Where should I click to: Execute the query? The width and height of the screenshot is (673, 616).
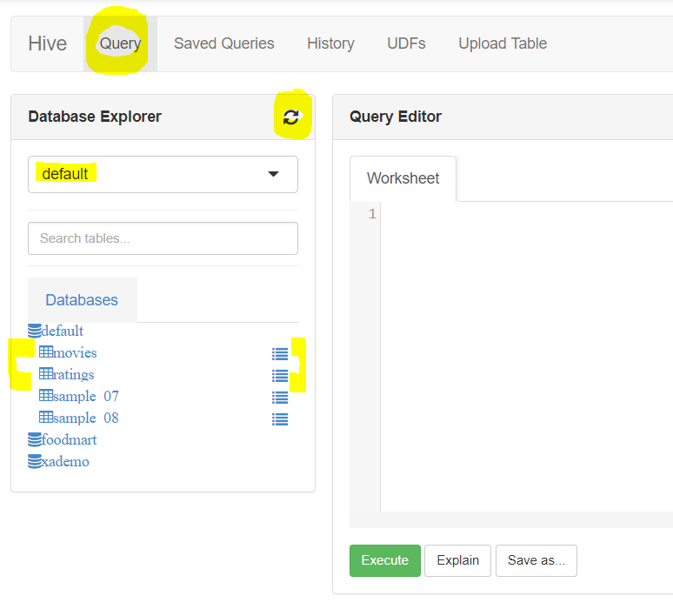385,560
